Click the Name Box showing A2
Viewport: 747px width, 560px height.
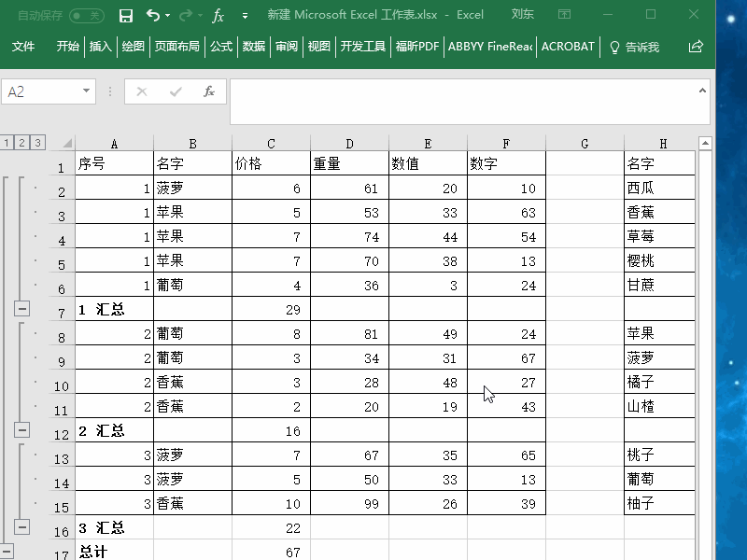[40, 91]
